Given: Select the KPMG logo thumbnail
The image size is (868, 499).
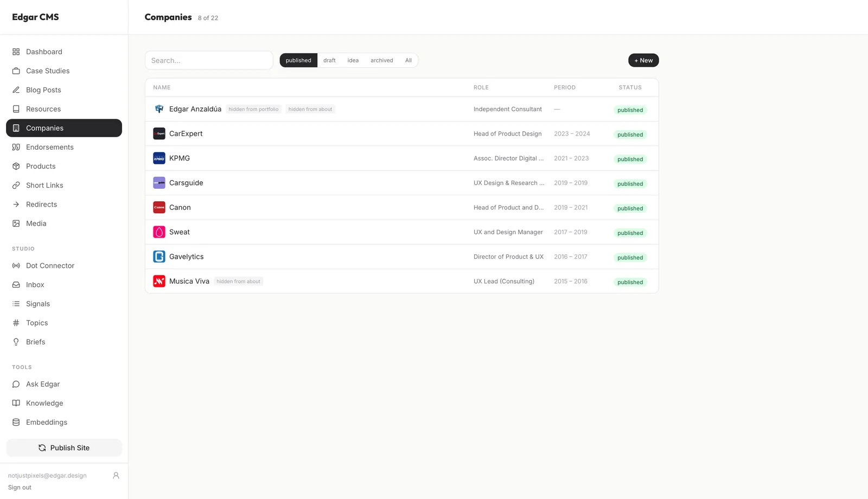Looking at the screenshot, I should [159, 158].
